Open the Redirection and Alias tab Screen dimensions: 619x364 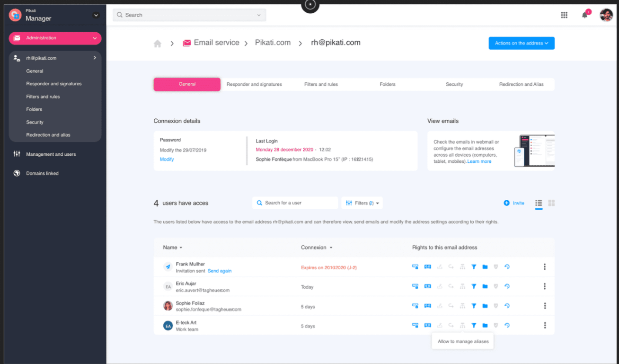(x=521, y=84)
